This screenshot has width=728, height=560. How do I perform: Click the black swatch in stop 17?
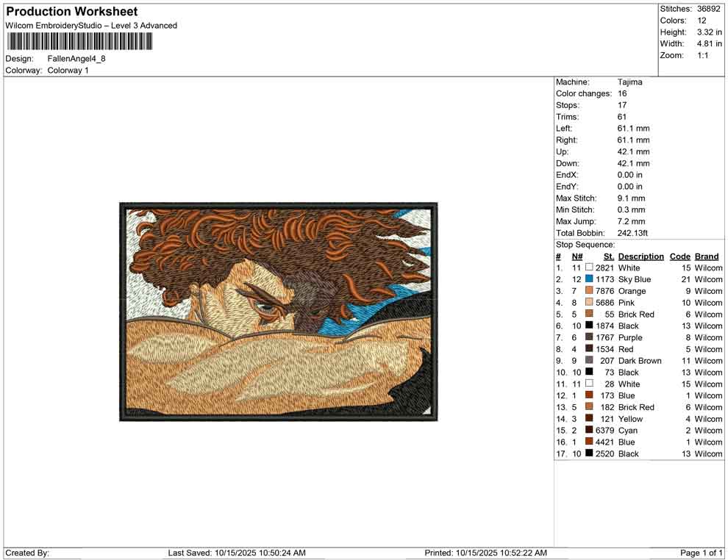[589, 453]
